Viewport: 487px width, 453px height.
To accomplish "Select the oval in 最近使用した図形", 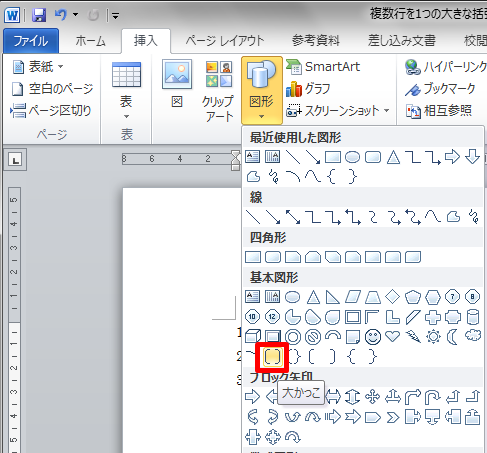I will [353, 157].
